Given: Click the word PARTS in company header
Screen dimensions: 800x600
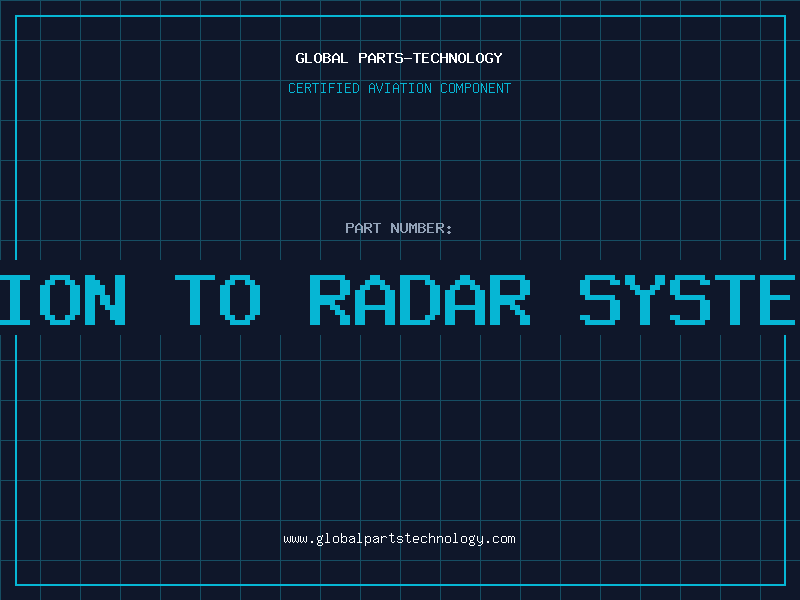Looking at the screenshot, I should click(x=382, y=58).
